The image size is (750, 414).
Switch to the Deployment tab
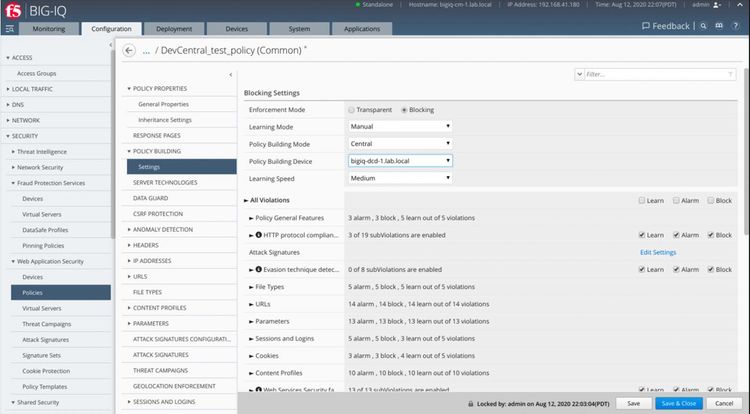pyautogui.click(x=174, y=29)
